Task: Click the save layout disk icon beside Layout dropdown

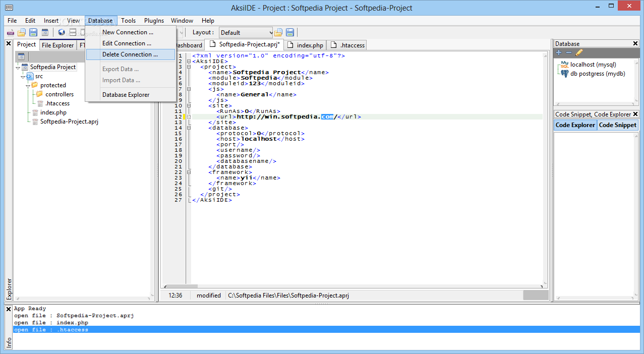Action: tap(289, 32)
